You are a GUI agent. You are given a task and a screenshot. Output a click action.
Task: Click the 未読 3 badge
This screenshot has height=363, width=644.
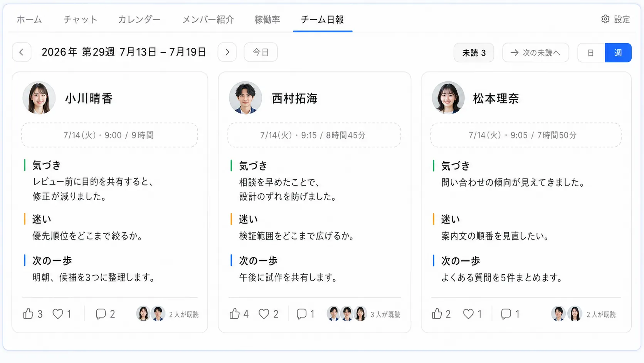point(474,52)
